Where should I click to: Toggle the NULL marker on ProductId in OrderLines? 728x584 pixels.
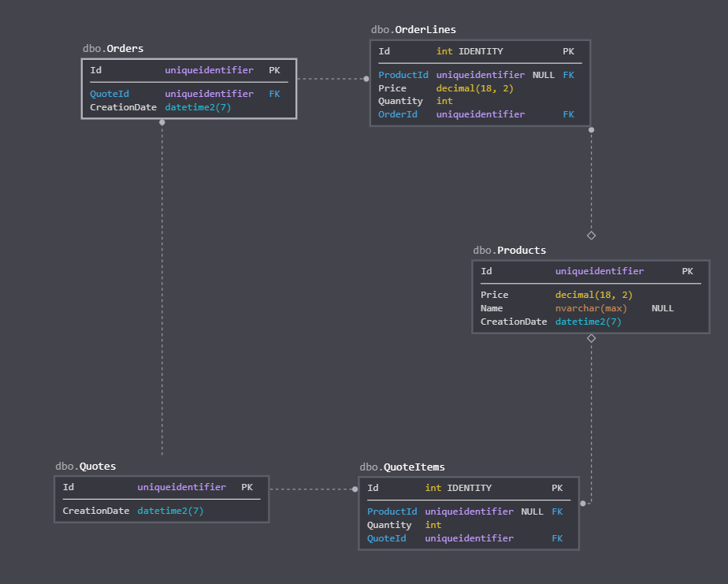(x=543, y=74)
